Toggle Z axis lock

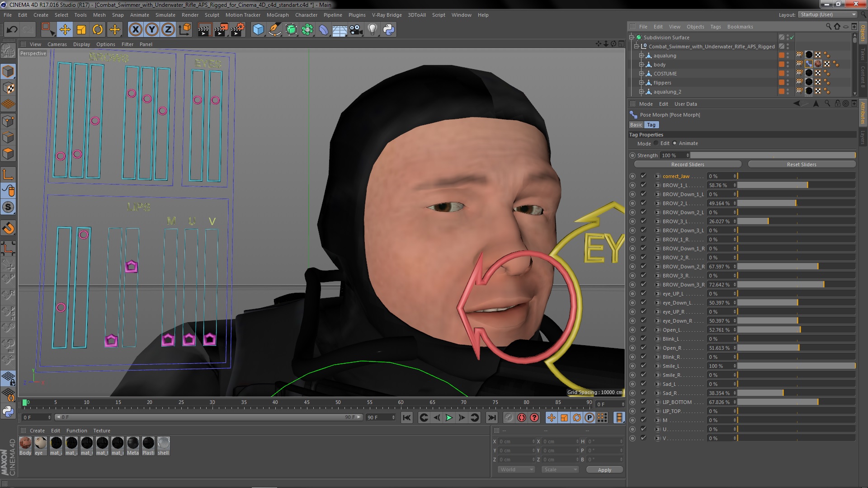(168, 30)
